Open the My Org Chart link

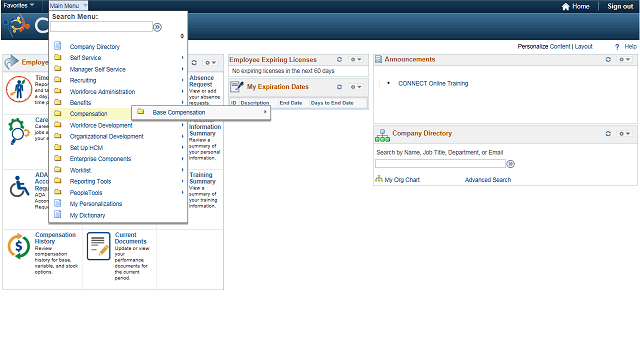tap(402, 180)
